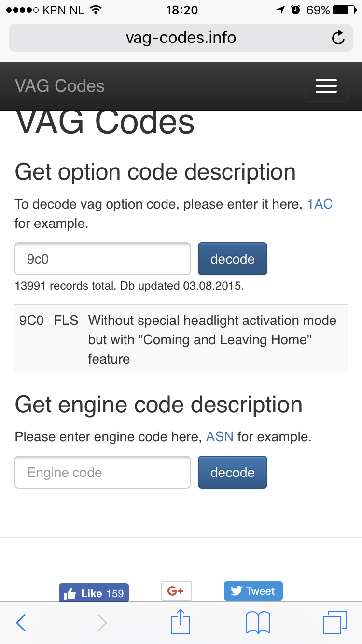The height and width of the screenshot is (644, 362).
Task: Open the bookmarks book icon
Action: point(258,623)
